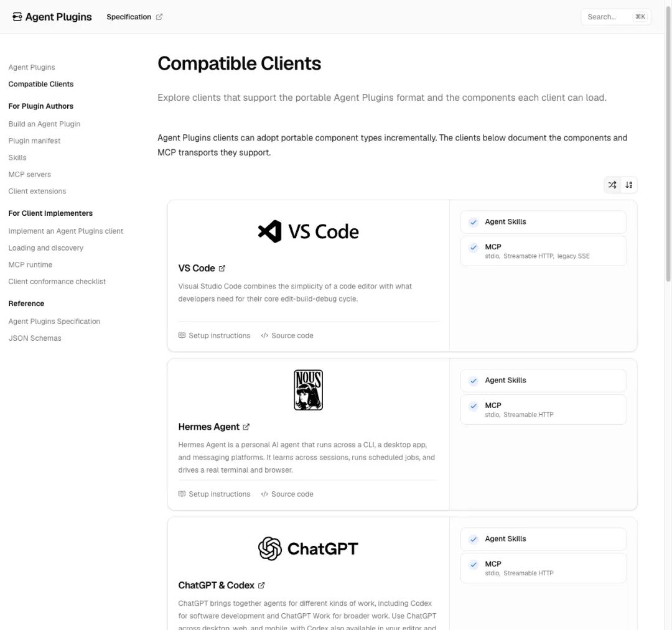Image resolution: width=672 pixels, height=630 pixels.
Task: Open MCP servers sidebar page
Action: click(x=30, y=174)
